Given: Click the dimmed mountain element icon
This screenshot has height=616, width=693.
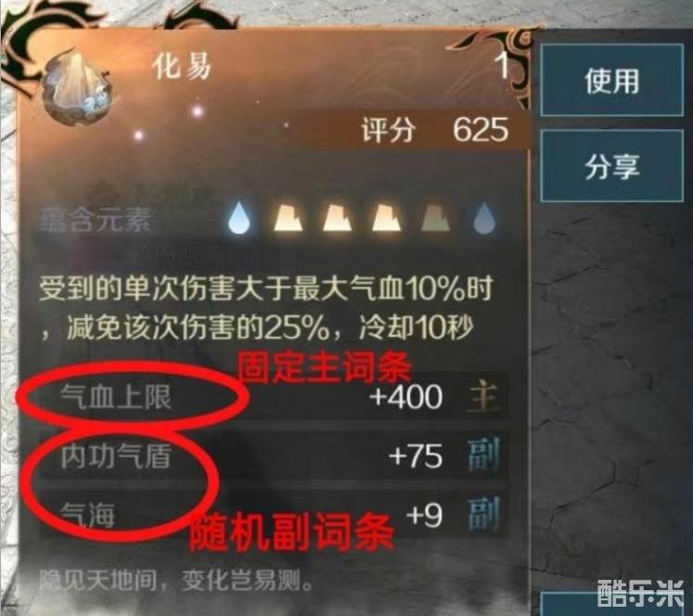Looking at the screenshot, I should point(436,218).
